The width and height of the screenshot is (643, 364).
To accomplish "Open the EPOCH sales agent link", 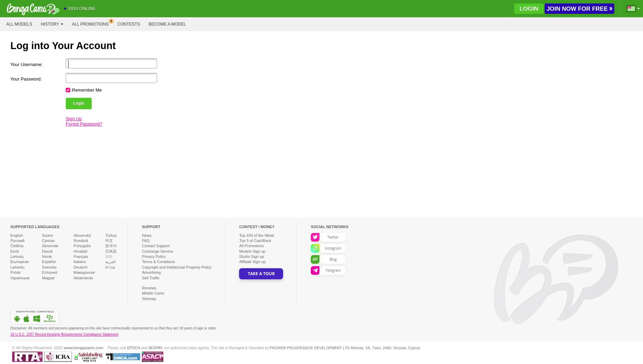I will (134, 348).
